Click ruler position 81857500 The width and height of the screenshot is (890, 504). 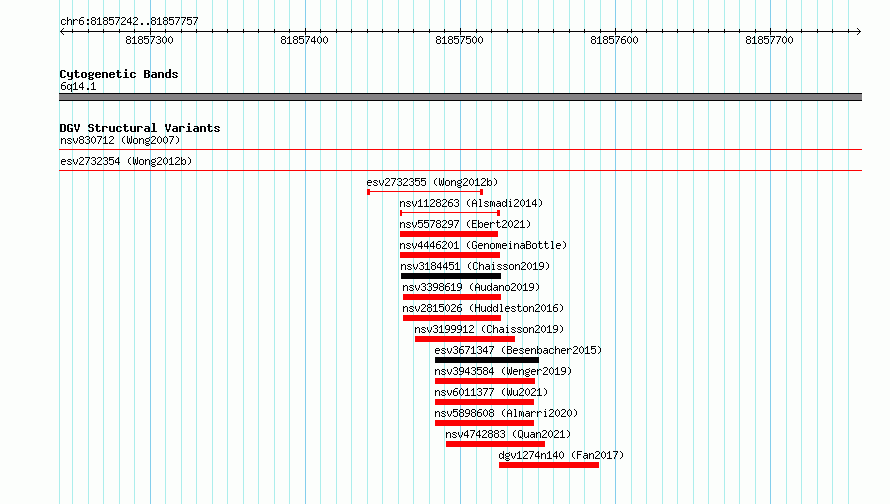click(x=459, y=40)
